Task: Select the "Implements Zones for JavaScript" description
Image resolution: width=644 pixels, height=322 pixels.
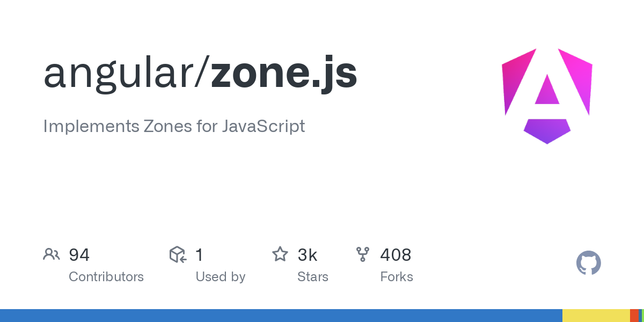Action: point(174,126)
